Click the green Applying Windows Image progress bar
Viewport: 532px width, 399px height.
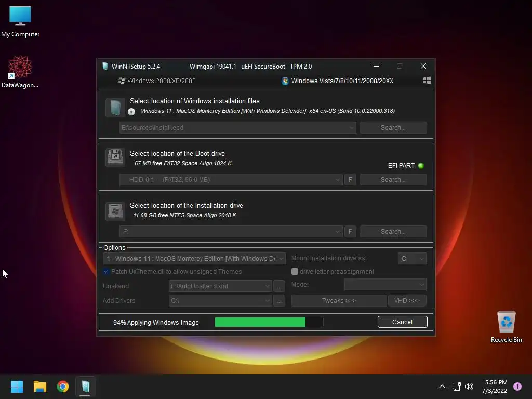coord(269,322)
